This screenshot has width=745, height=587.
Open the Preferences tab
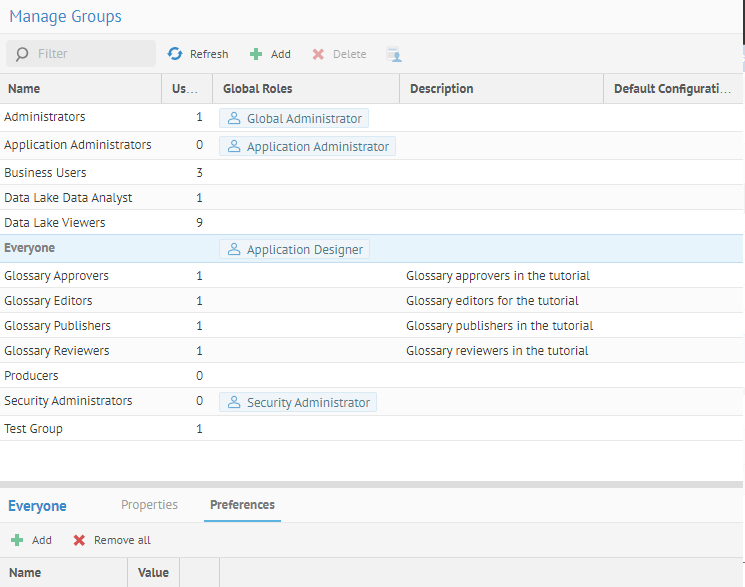click(242, 505)
